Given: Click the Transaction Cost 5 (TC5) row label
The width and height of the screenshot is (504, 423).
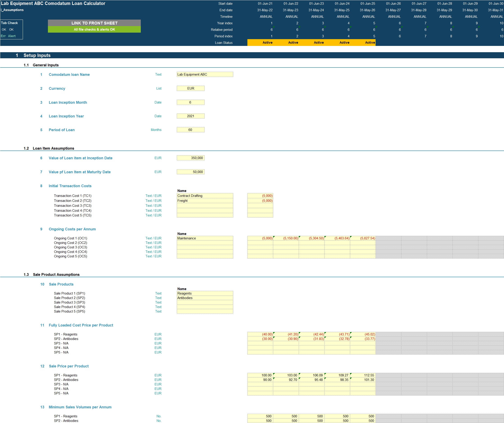Looking at the screenshot, I should coord(72,215).
